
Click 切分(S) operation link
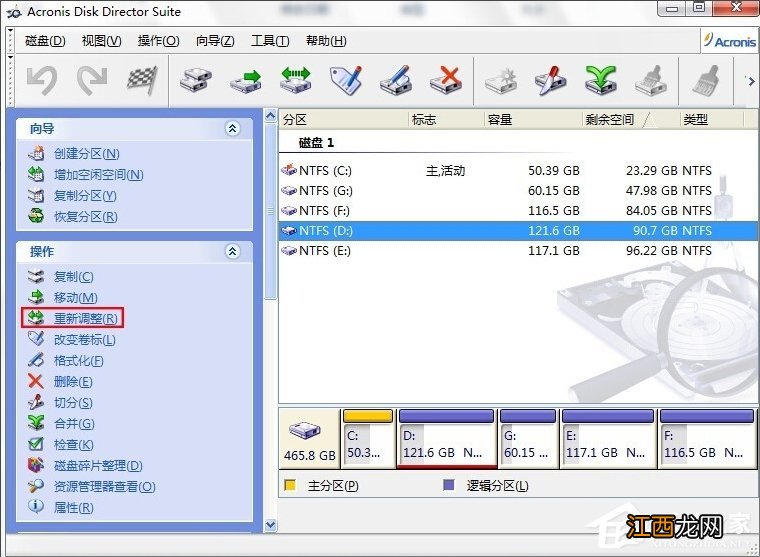[x=73, y=403]
